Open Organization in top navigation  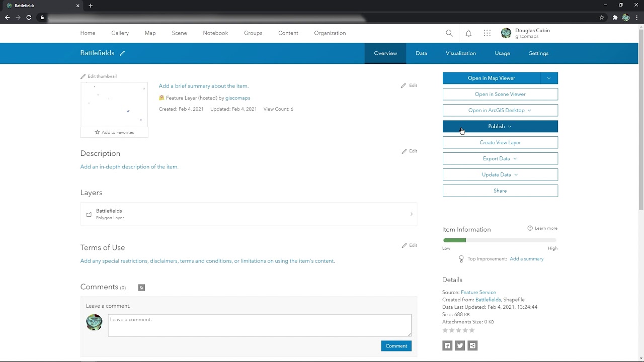pos(330,33)
